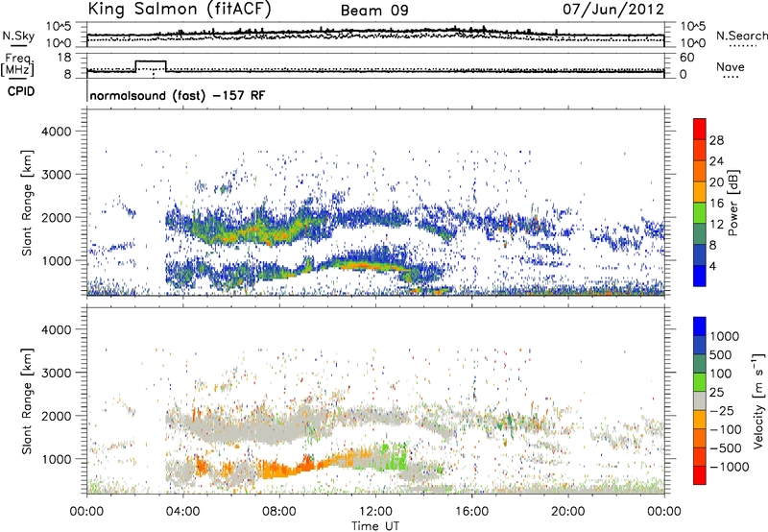The image size is (768, 532).
Task: Click '3000' tick in power panel
Action: (57, 175)
